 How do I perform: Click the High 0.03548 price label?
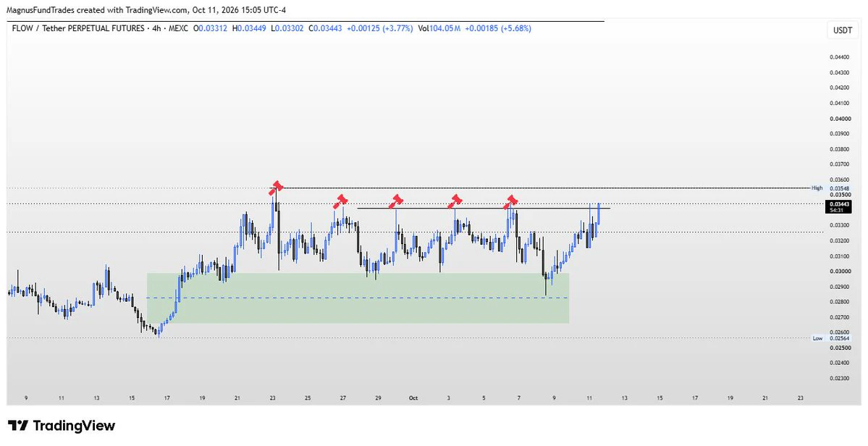(831, 188)
